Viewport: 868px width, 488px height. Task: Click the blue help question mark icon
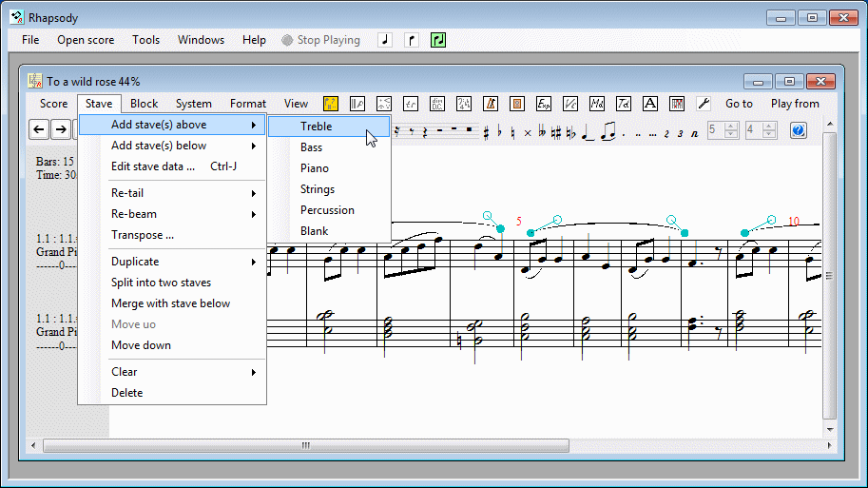798,130
